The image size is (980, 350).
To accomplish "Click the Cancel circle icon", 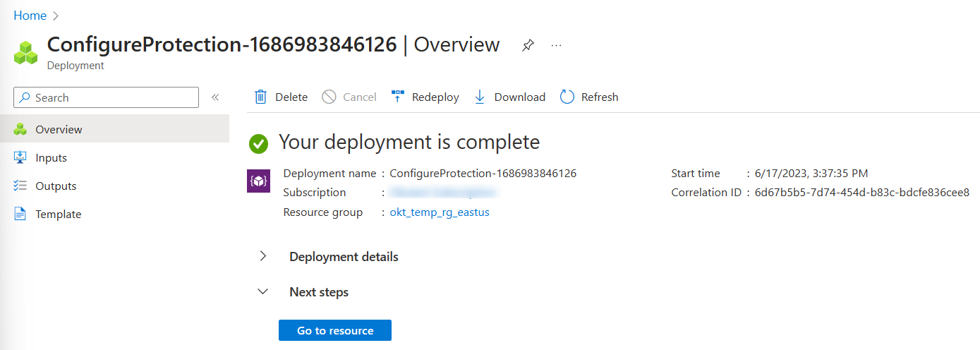I will point(329,97).
